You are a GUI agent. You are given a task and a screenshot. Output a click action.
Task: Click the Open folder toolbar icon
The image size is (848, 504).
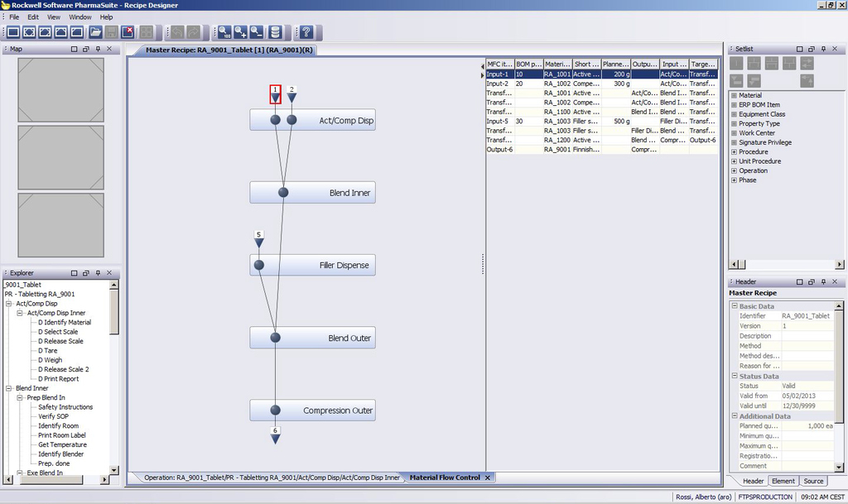(96, 32)
